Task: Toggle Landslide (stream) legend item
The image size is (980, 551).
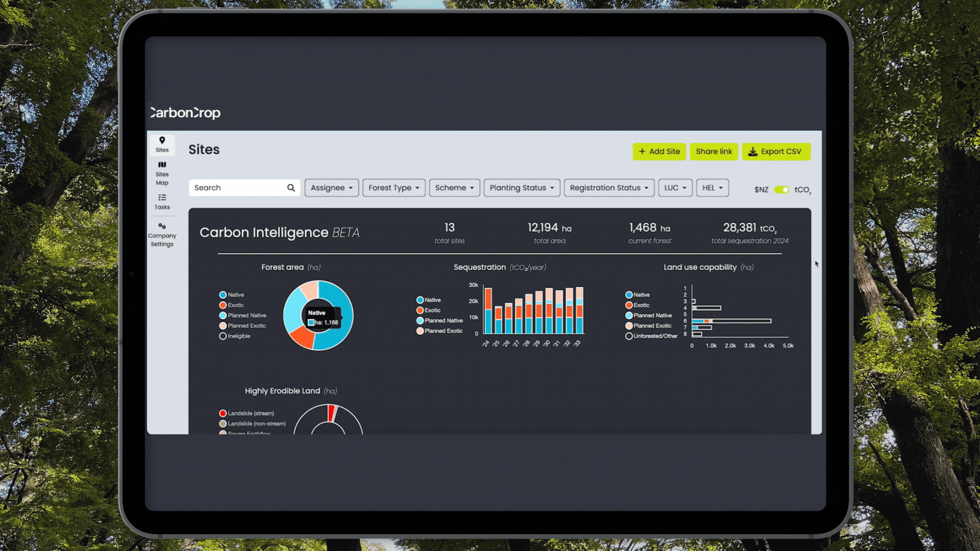Action: click(247, 413)
